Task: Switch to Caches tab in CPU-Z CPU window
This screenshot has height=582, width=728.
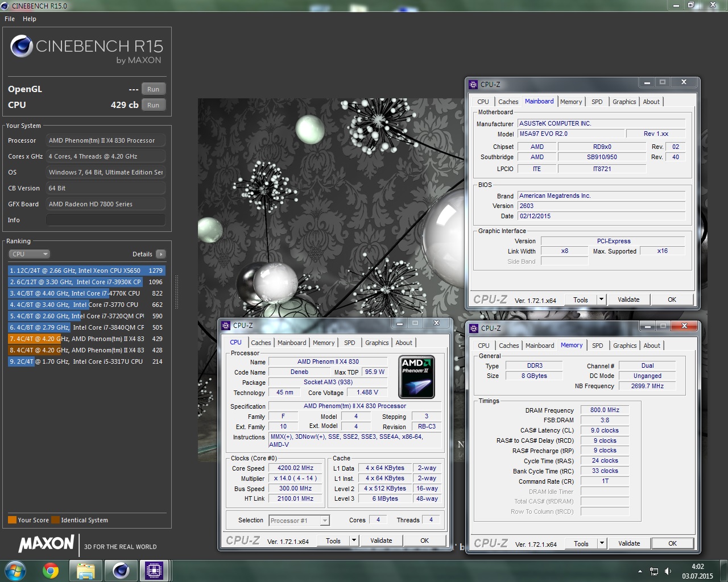Action: coord(261,343)
